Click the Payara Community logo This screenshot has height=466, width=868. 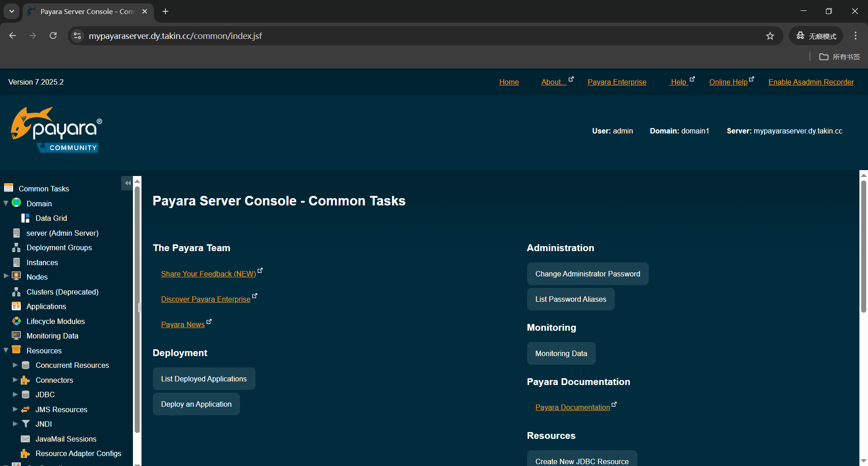tap(57, 130)
